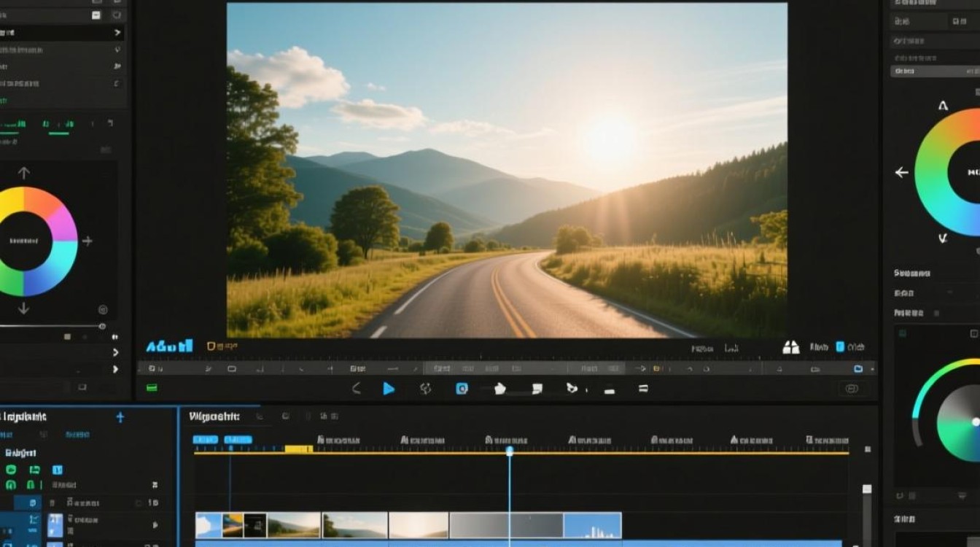Click the left arrow beside right color wheel

pos(902,173)
